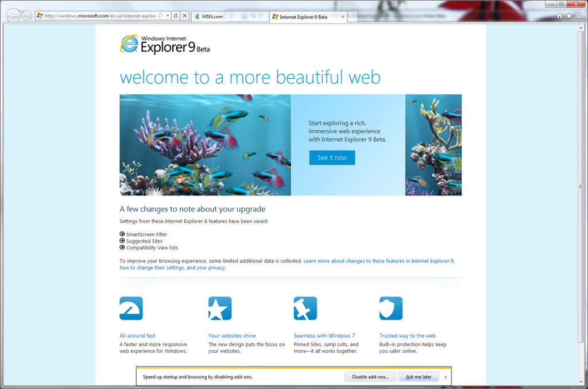Refresh the page with the reload icon

tap(176, 16)
